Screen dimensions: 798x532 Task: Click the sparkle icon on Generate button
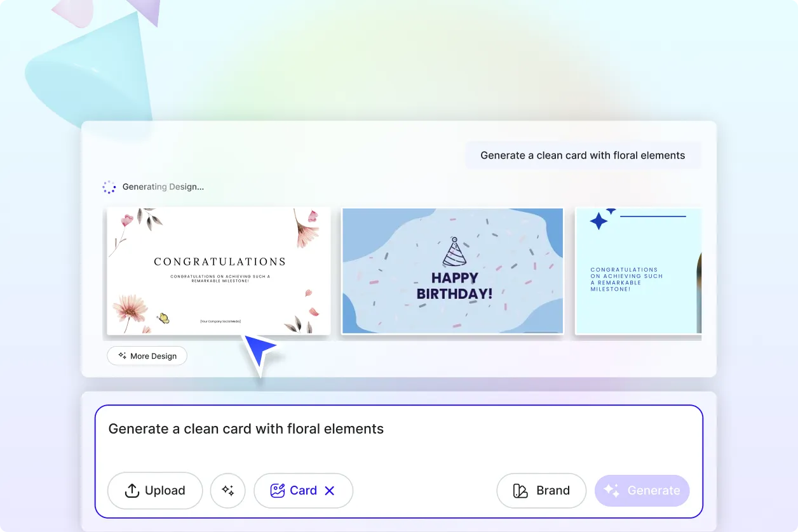tap(611, 490)
